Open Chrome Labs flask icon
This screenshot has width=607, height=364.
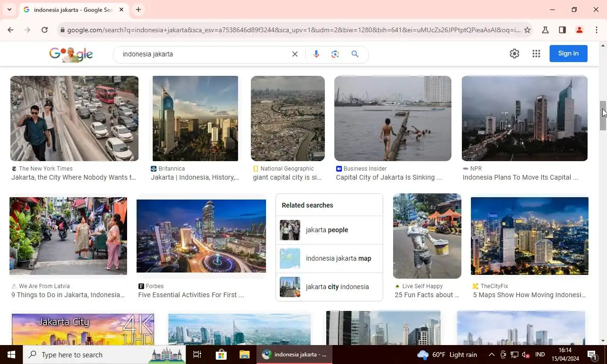pos(545,30)
